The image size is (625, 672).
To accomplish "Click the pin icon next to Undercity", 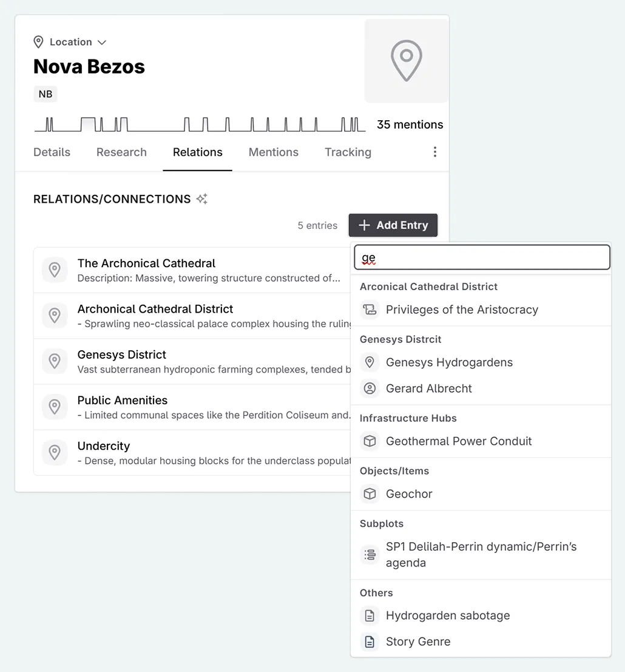I will tap(55, 453).
